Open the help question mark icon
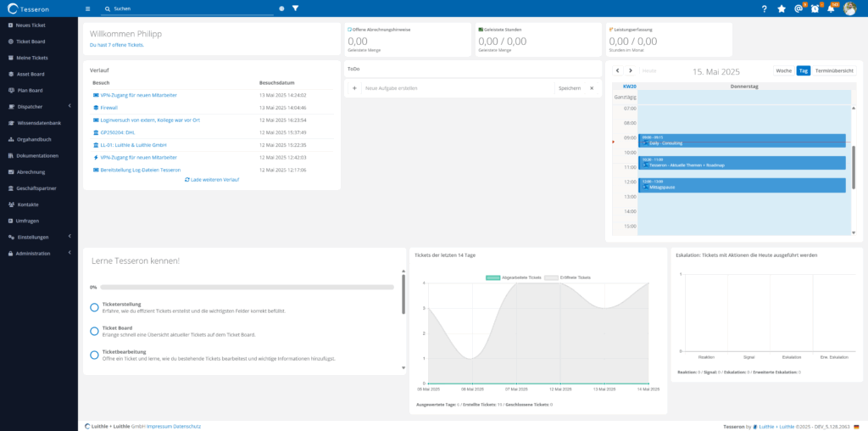Screen dimensions: 868x431 pos(764,8)
